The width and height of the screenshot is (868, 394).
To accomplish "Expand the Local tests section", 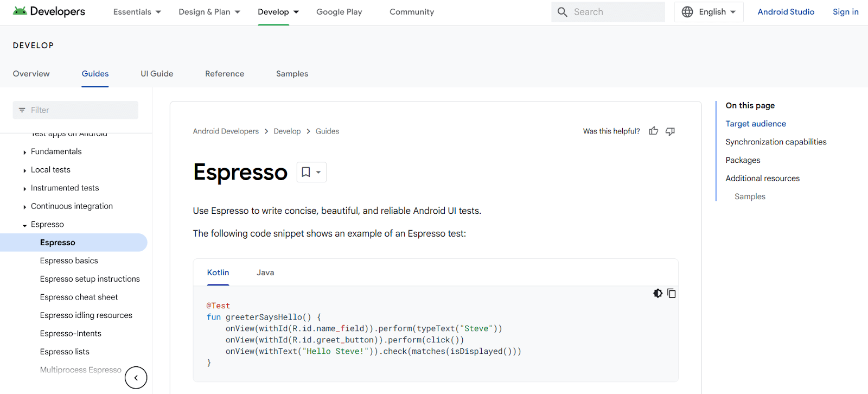I will coord(25,170).
